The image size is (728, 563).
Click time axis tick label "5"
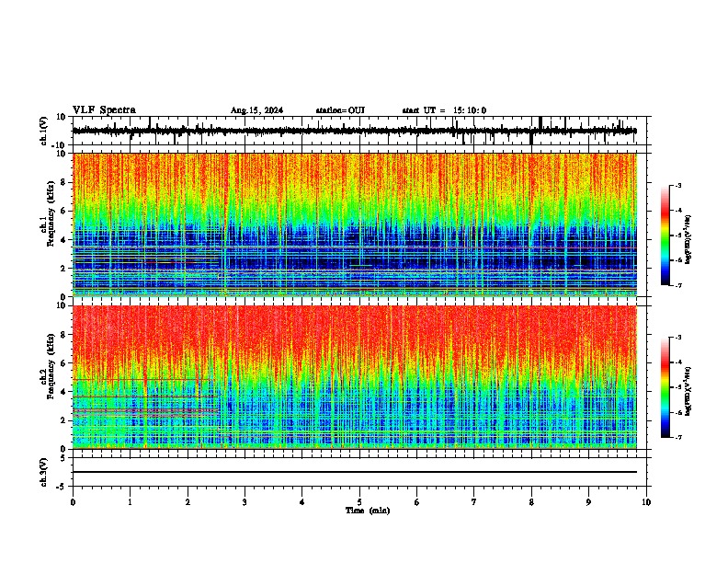coord(359,502)
